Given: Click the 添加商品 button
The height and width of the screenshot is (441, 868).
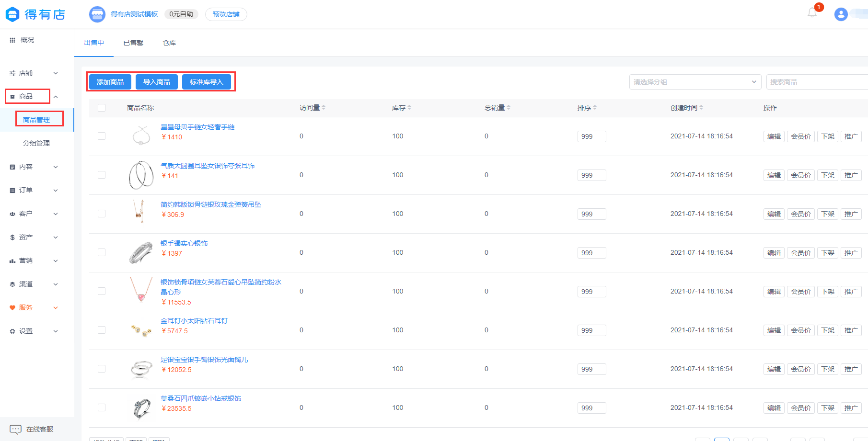Looking at the screenshot, I should pyautogui.click(x=110, y=82).
